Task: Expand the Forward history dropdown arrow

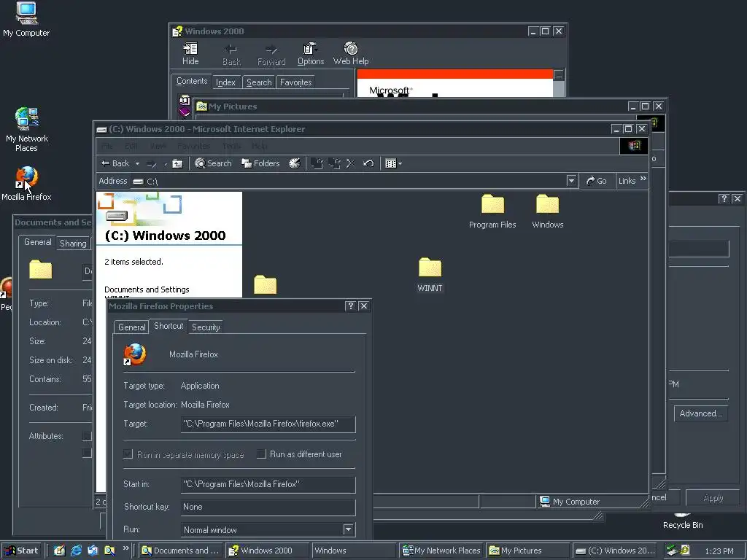Action: [x=166, y=164]
